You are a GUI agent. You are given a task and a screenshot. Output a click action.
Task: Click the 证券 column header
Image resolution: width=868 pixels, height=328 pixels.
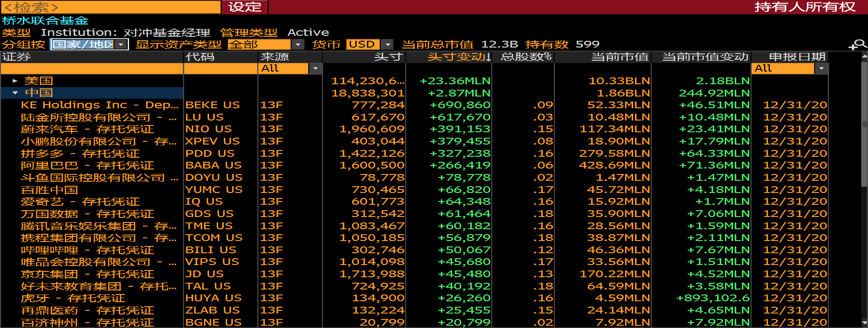coord(92,57)
